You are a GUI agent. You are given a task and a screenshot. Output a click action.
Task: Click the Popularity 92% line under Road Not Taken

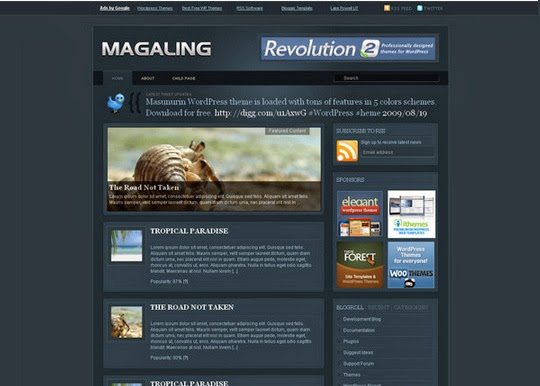click(x=169, y=358)
